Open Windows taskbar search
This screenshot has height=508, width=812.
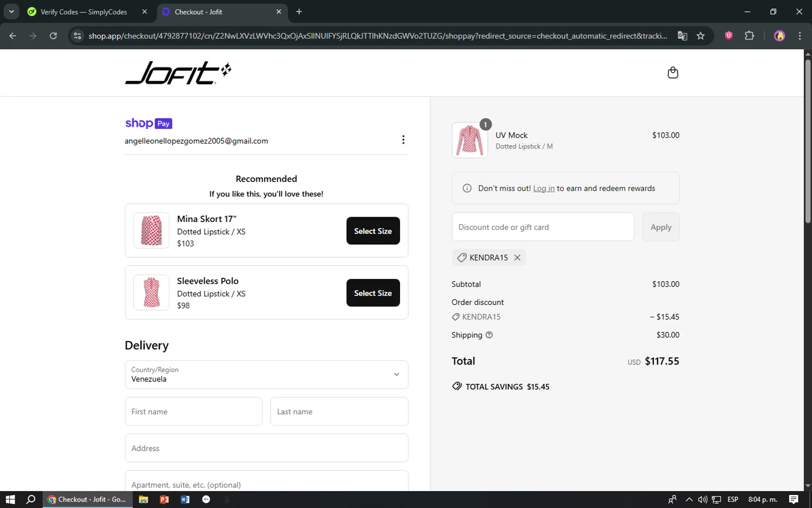[31, 499]
